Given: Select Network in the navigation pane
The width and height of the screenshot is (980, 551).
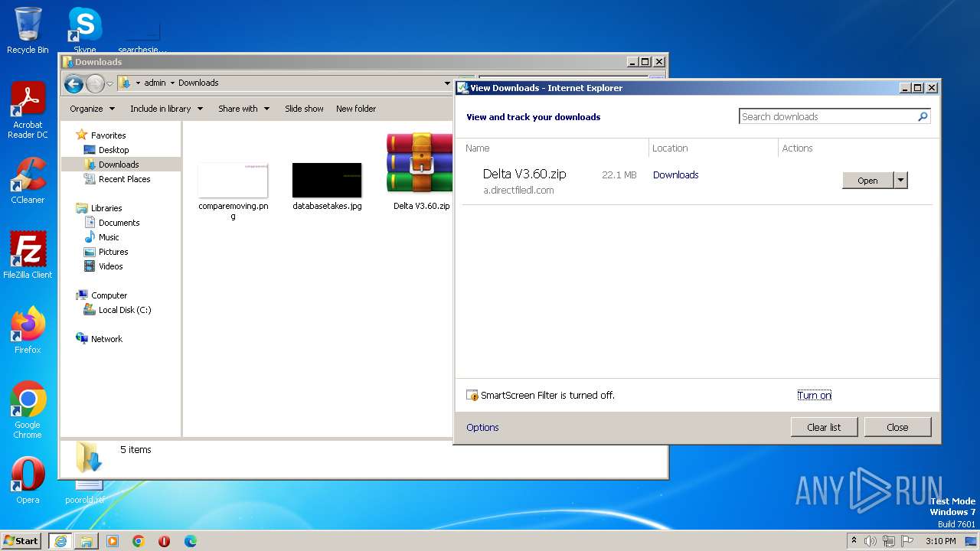Looking at the screenshot, I should click(106, 339).
